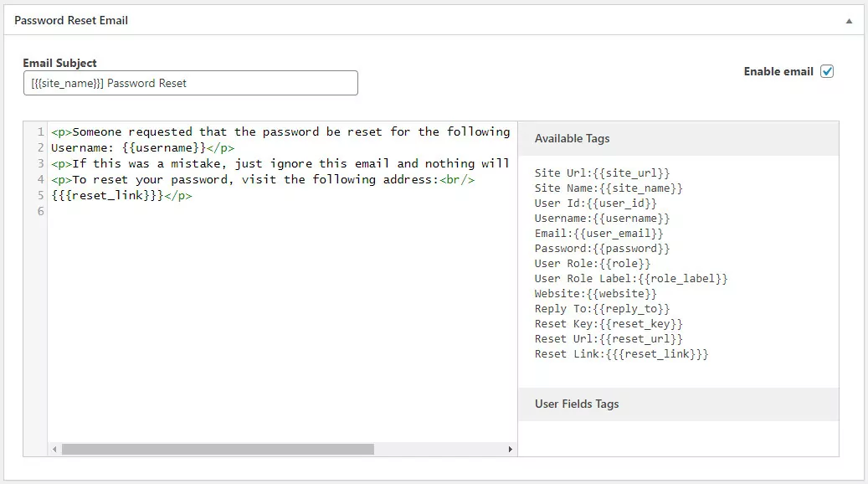Select the Reply To {{reply_to}} tag
This screenshot has width=868, height=484.
(602, 308)
